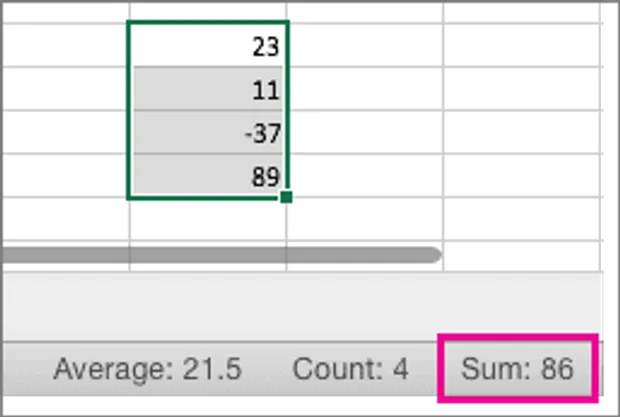The width and height of the screenshot is (620, 417).
Task: Select the cell containing 23
Action: 208,45
